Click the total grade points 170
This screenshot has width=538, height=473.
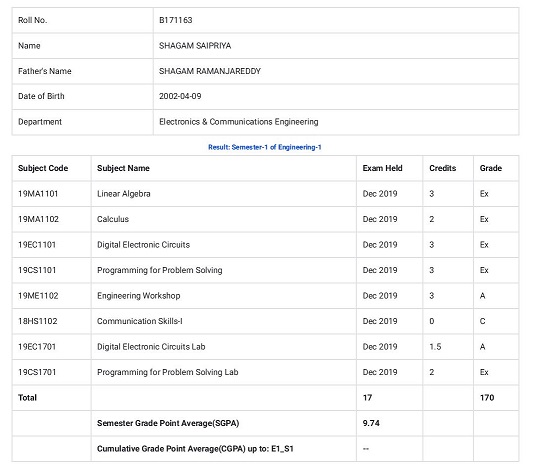pyautogui.click(x=487, y=398)
